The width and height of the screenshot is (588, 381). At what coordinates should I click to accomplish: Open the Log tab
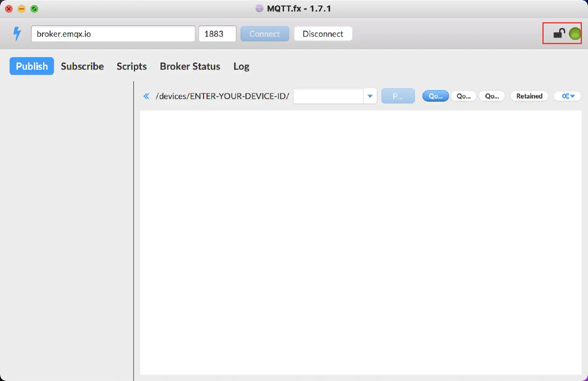pyautogui.click(x=241, y=66)
